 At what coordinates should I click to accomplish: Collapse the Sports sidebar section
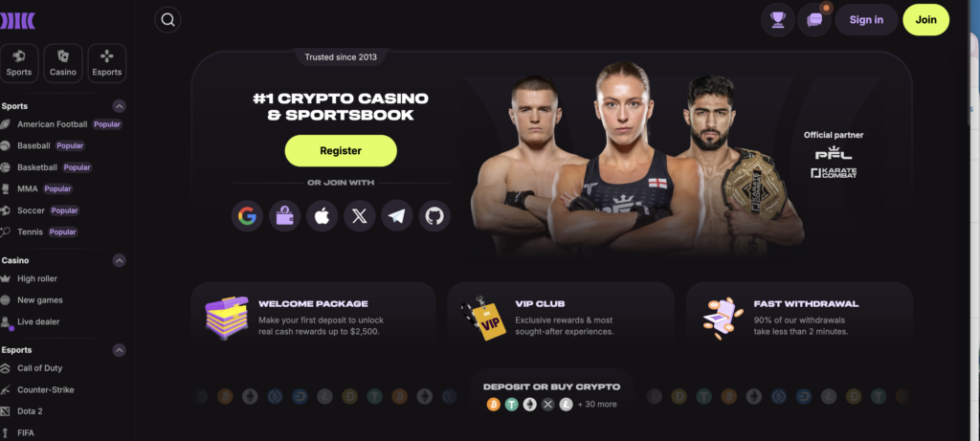(119, 106)
